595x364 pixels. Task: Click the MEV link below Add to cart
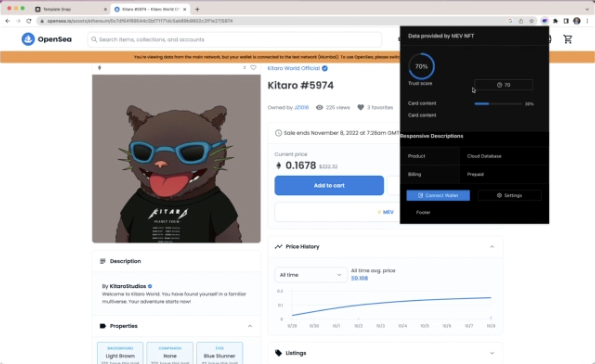coord(386,212)
